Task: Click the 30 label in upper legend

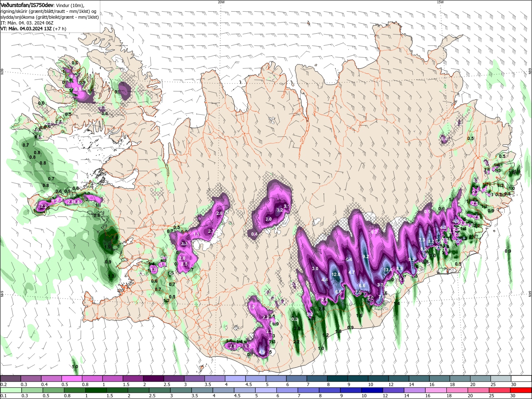Action: click(x=514, y=384)
